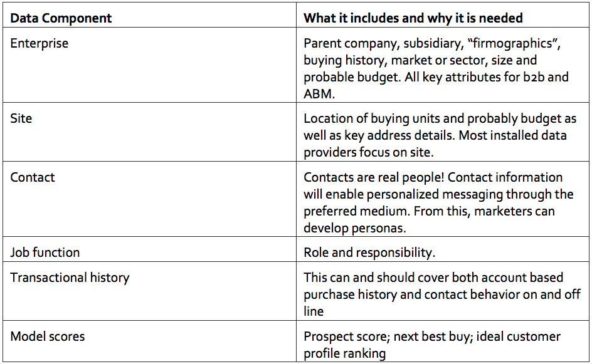Select the 'Enterprise' cell
592x364 pixels.
[x=149, y=65]
